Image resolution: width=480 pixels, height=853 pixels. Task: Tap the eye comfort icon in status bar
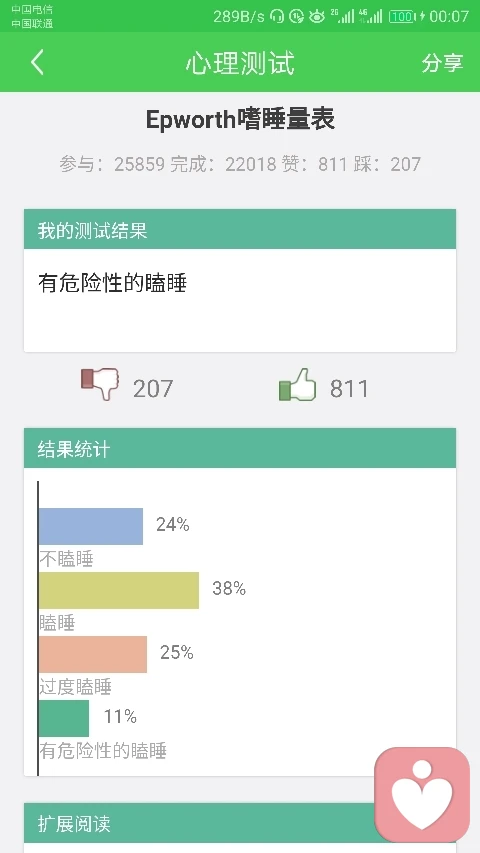(x=317, y=16)
